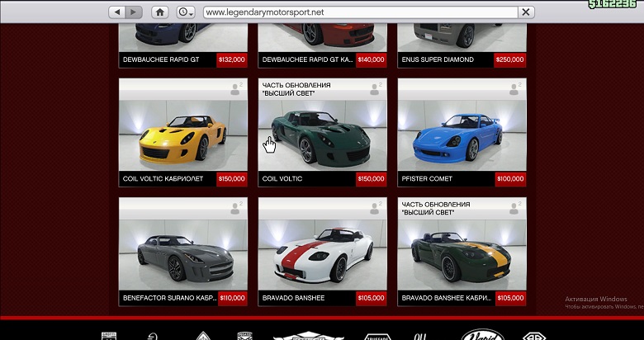Viewport: 644px width, 340px height.
Task: Click the $100,000 Pfister Comet price tag
Action: click(510, 178)
